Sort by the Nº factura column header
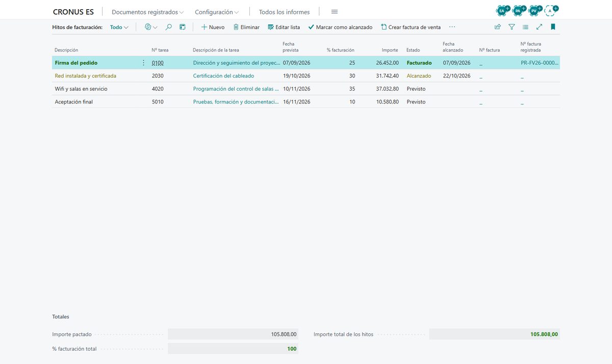This screenshot has height=364, width=612. click(490, 50)
